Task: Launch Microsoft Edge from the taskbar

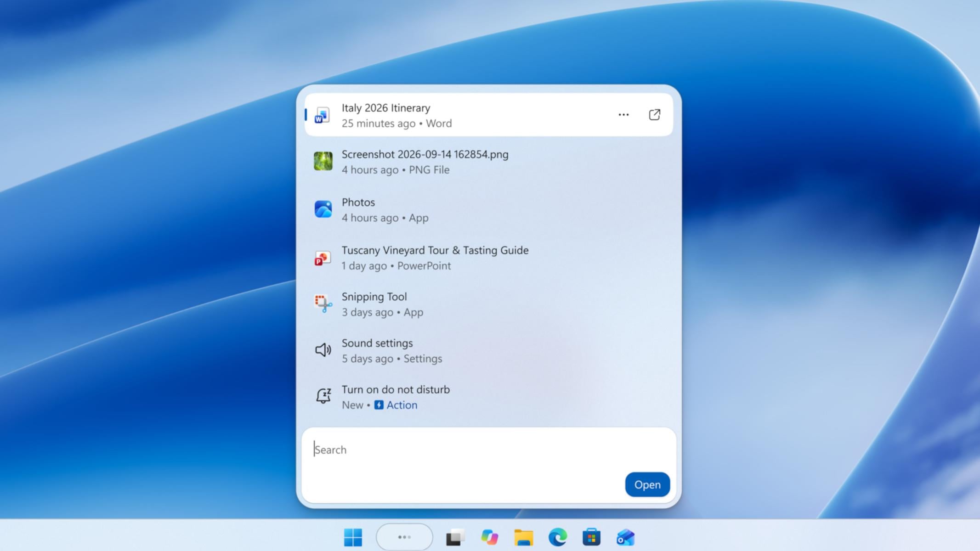Action: [558, 537]
